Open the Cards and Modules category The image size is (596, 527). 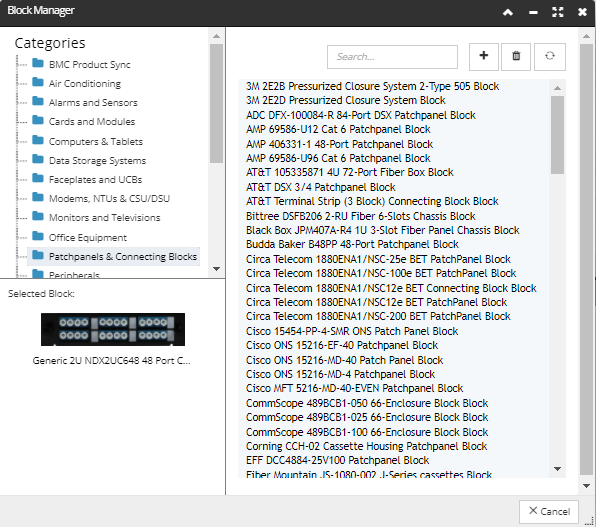(92, 122)
